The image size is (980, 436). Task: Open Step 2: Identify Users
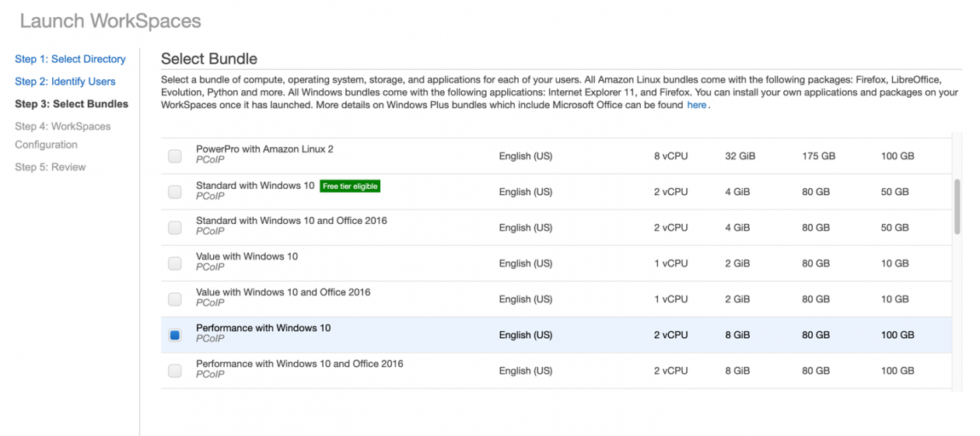pyautogui.click(x=65, y=82)
